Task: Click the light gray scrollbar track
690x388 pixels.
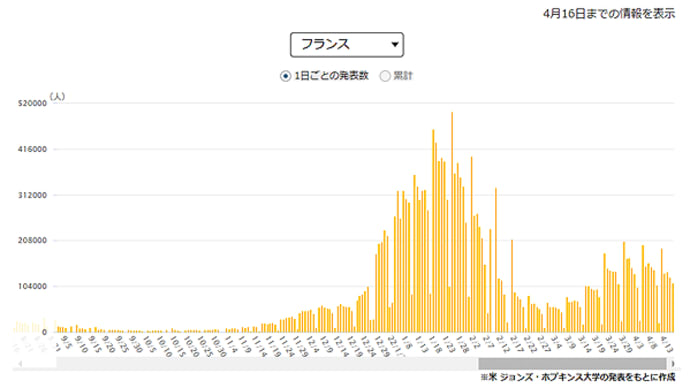Action: point(267,363)
